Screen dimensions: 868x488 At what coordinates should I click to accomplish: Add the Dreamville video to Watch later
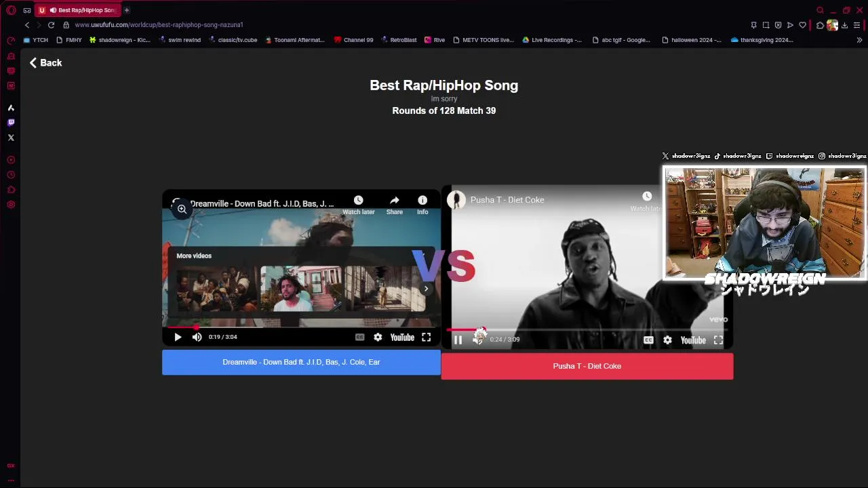point(358,204)
